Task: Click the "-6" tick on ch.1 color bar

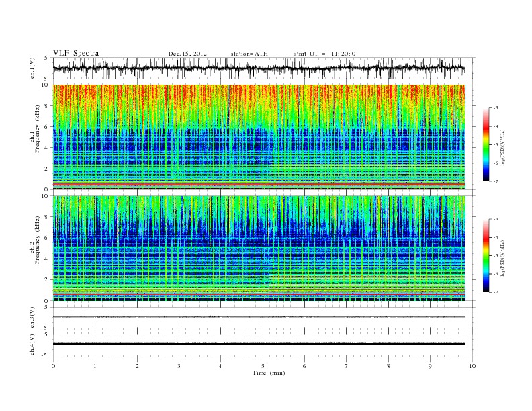Action: [496, 163]
